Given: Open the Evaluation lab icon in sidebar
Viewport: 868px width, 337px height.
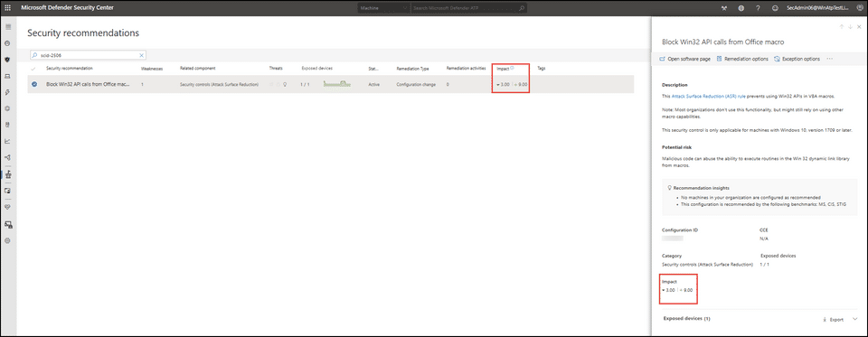Looking at the screenshot, I should click(x=8, y=191).
